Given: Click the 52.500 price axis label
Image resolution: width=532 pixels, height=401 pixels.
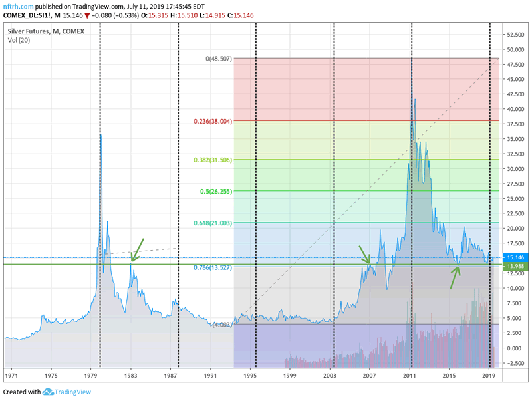Looking at the screenshot, I should tap(515, 35).
